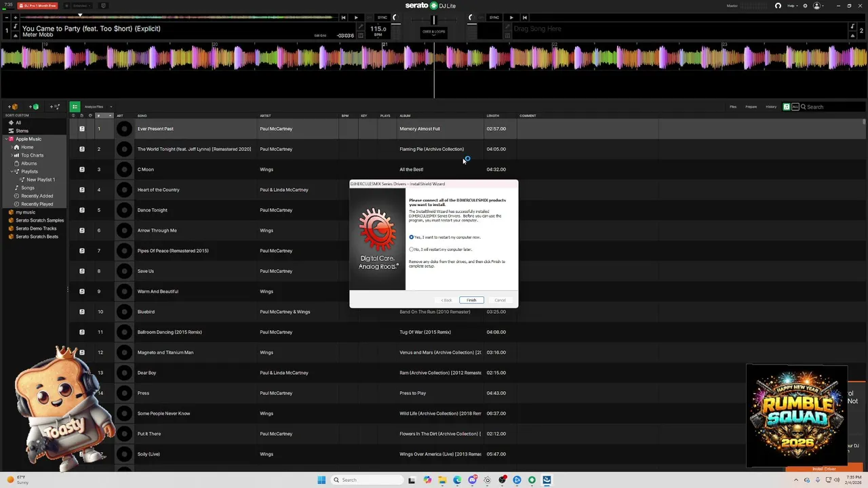
Task: Open Serato Demo Tracks crate
Action: (x=36, y=228)
